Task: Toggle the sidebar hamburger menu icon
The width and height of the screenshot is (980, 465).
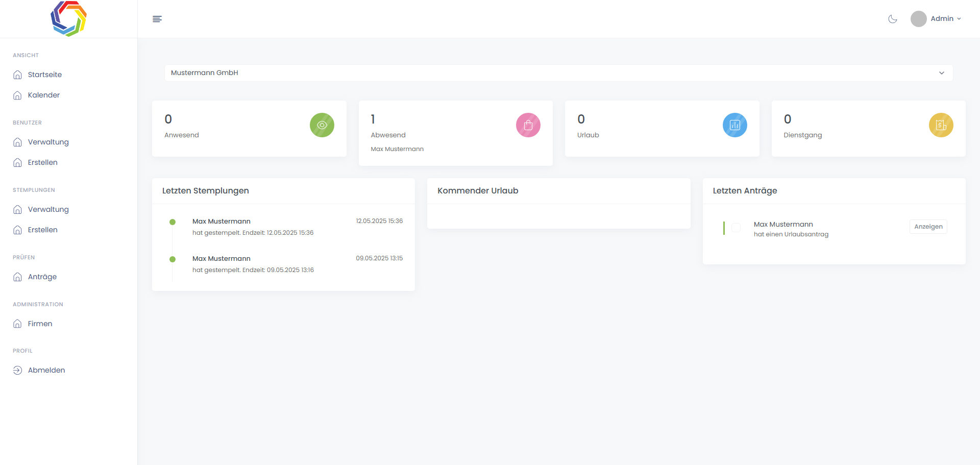Action: point(157,19)
